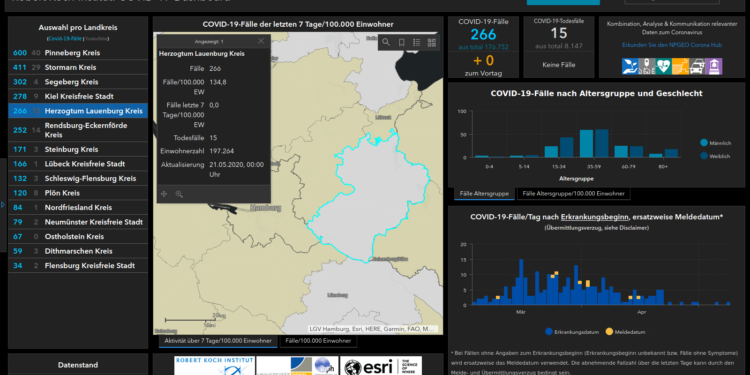Image resolution: width=750 pixels, height=375 pixels.
Task: Switch to Fälle/100.000 Einwohner map tab
Action: 318,341
